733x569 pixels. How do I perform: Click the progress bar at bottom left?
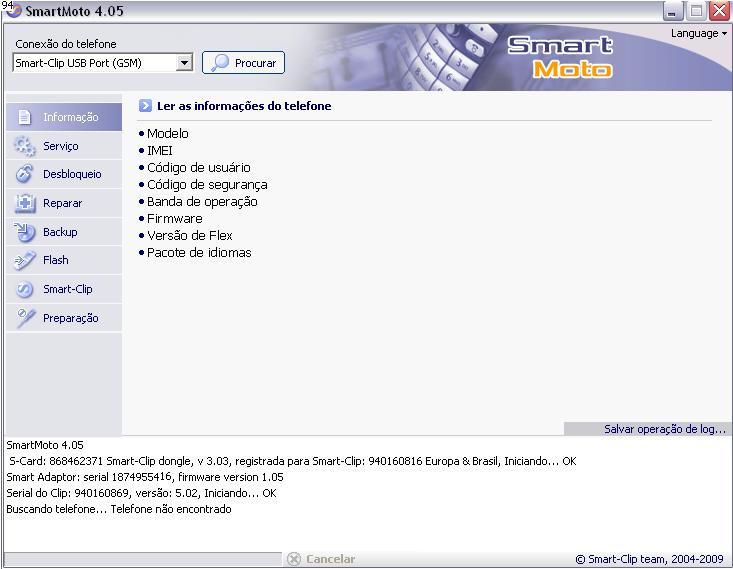143,559
